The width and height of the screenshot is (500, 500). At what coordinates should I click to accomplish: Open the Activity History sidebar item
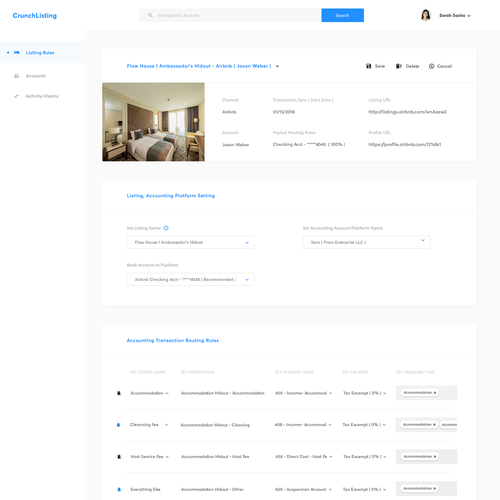(42, 96)
